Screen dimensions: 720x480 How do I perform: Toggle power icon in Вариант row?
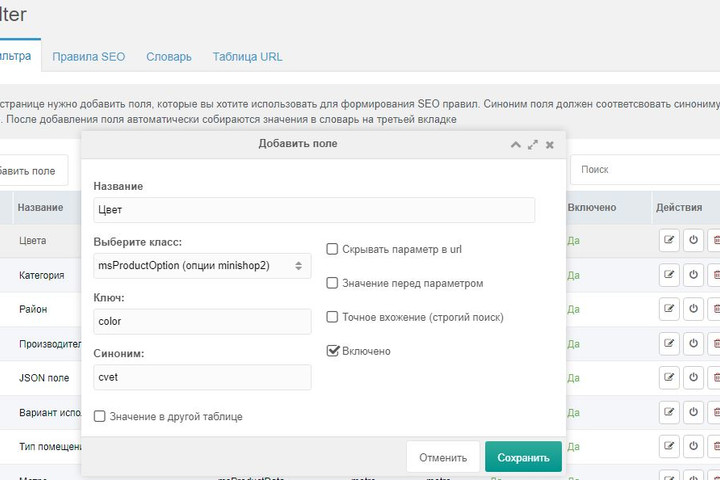pyautogui.click(x=693, y=412)
